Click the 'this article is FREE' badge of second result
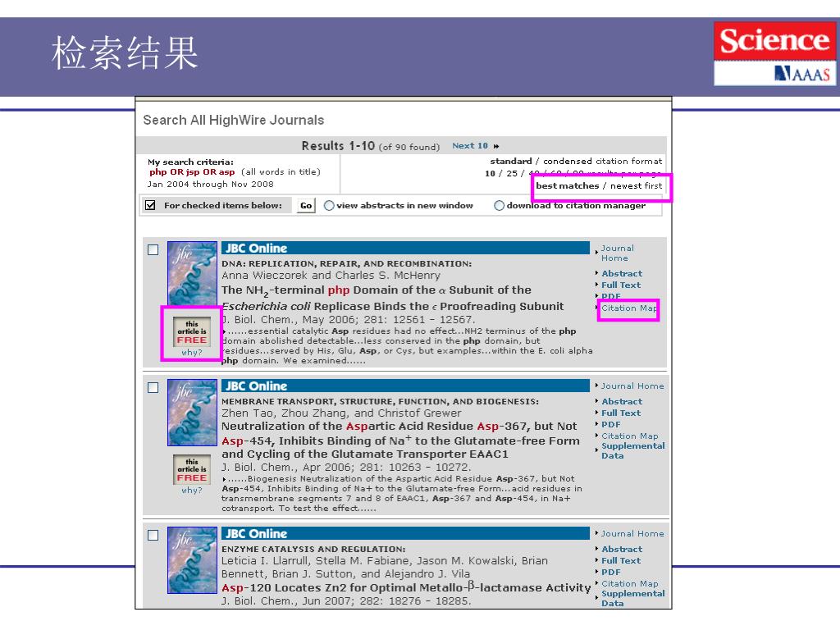 click(192, 469)
